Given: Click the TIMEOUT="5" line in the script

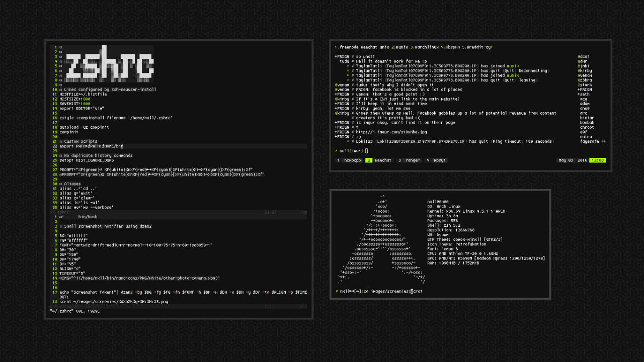Looking at the screenshot, I should tap(72, 273).
